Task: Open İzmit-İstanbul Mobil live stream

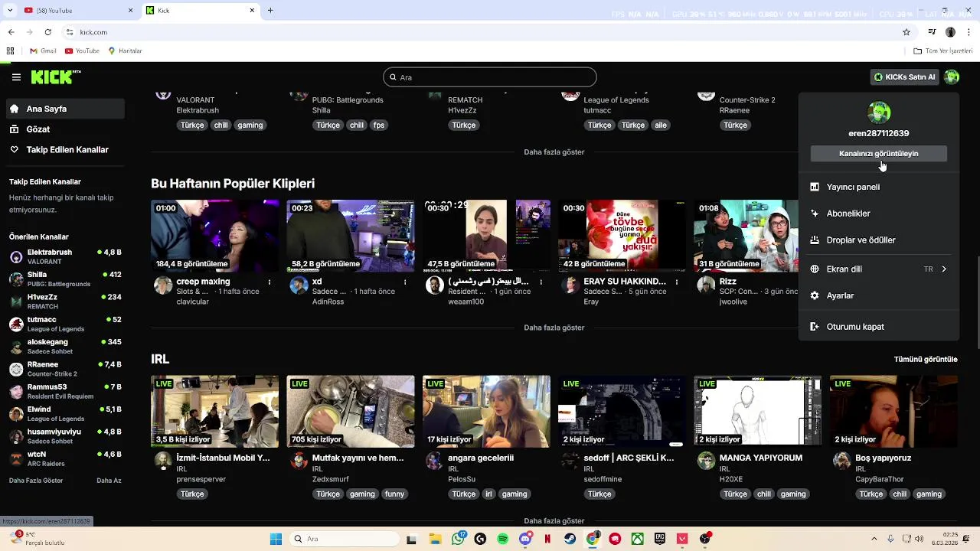Action: point(215,411)
